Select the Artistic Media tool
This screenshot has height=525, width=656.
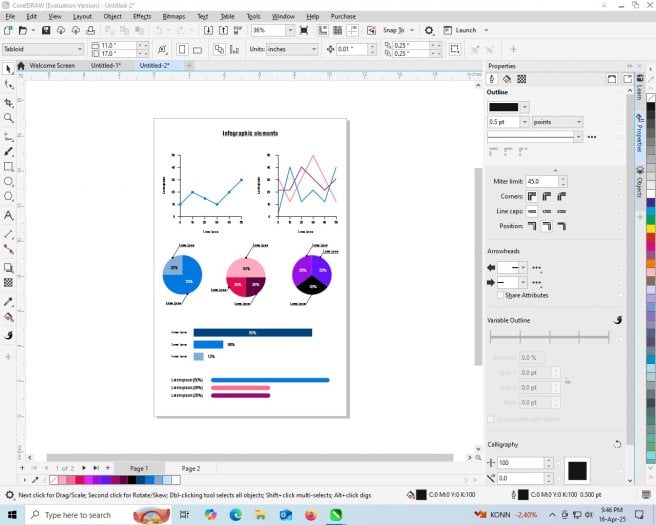tap(8, 151)
